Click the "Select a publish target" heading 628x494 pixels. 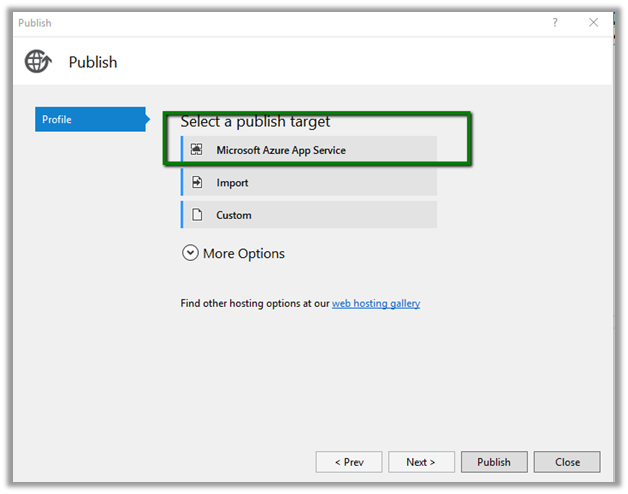point(255,122)
